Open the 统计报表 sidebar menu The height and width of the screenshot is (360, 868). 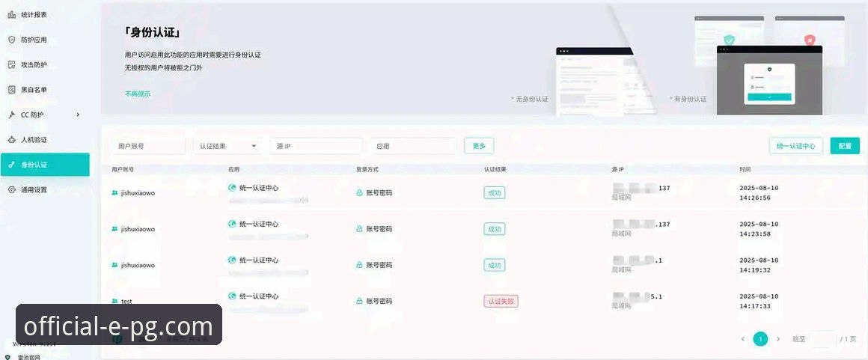44,15
